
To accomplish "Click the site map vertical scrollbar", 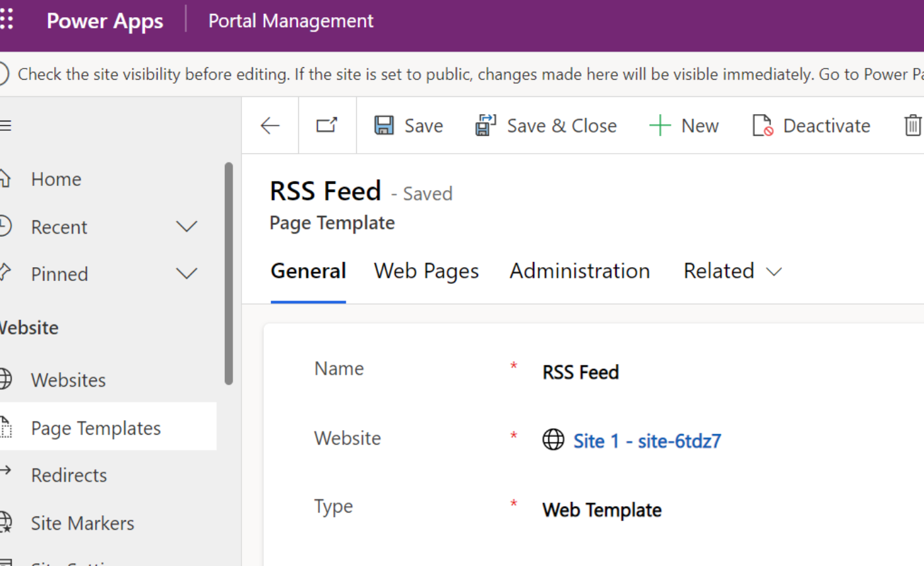I will click(x=228, y=273).
